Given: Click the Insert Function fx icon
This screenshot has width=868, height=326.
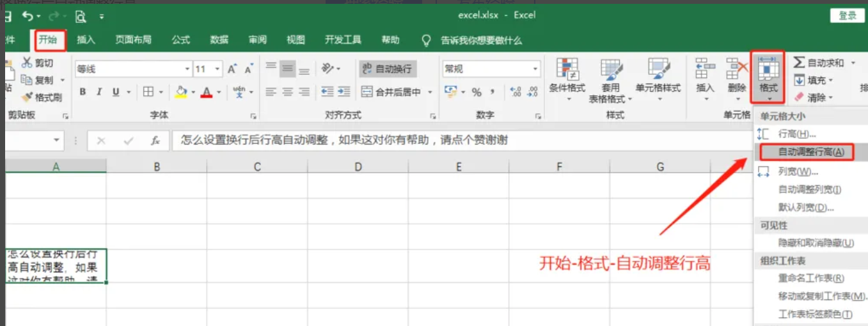Looking at the screenshot, I should [x=155, y=141].
